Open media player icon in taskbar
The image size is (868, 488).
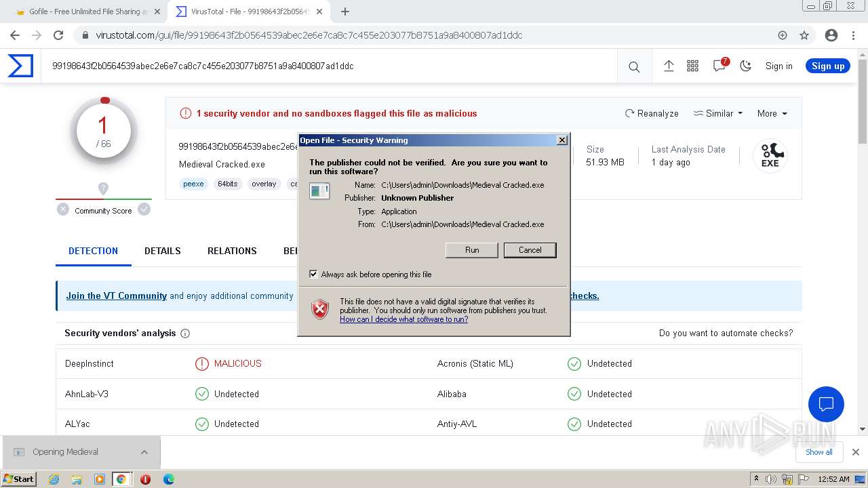tap(100, 479)
